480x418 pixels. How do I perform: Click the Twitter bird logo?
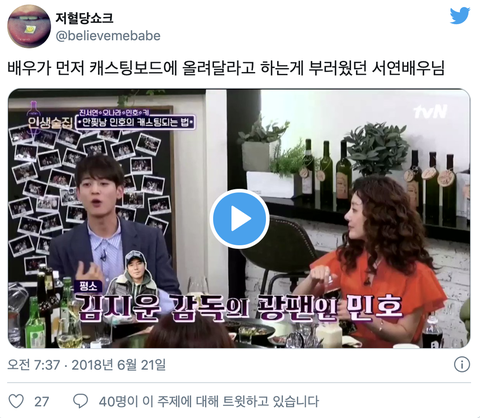[460, 16]
